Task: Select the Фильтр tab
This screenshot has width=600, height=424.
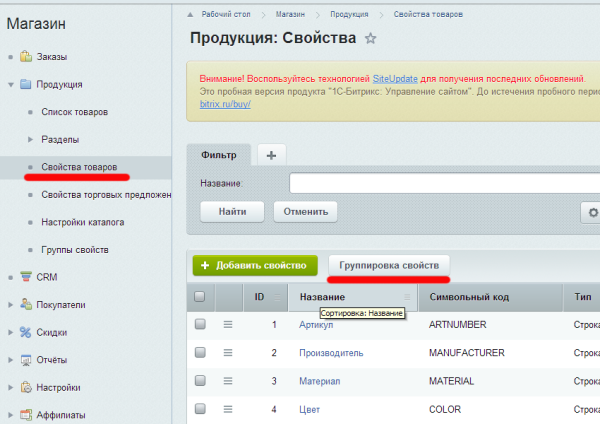Action: (219, 155)
